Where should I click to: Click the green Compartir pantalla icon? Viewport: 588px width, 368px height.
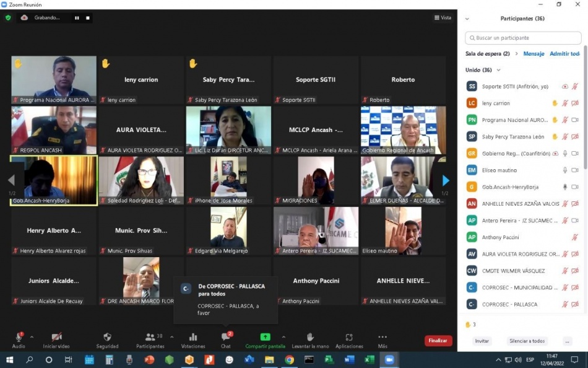coord(265,337)
